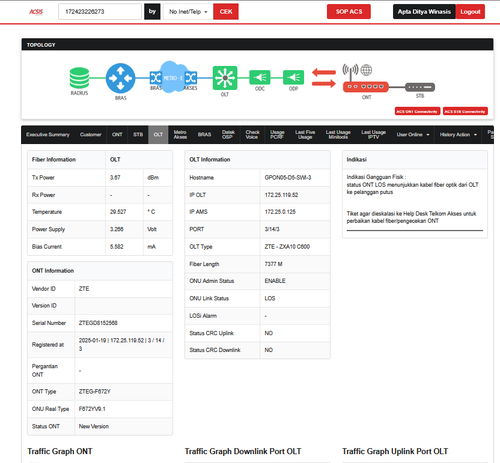Screen dimensions: 500x463
Task: Click the Serial Number value ZTEGD8152568
Action: point(98,323)
